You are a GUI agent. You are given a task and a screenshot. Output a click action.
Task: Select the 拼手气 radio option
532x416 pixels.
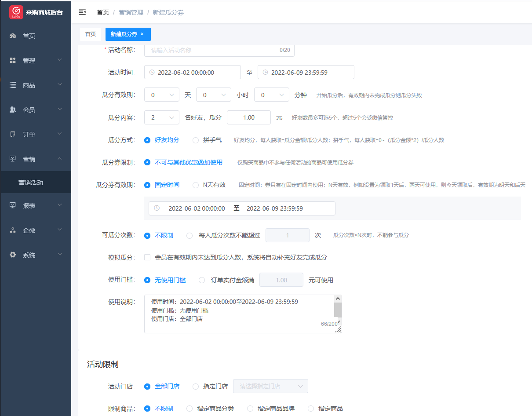[196, 140]
